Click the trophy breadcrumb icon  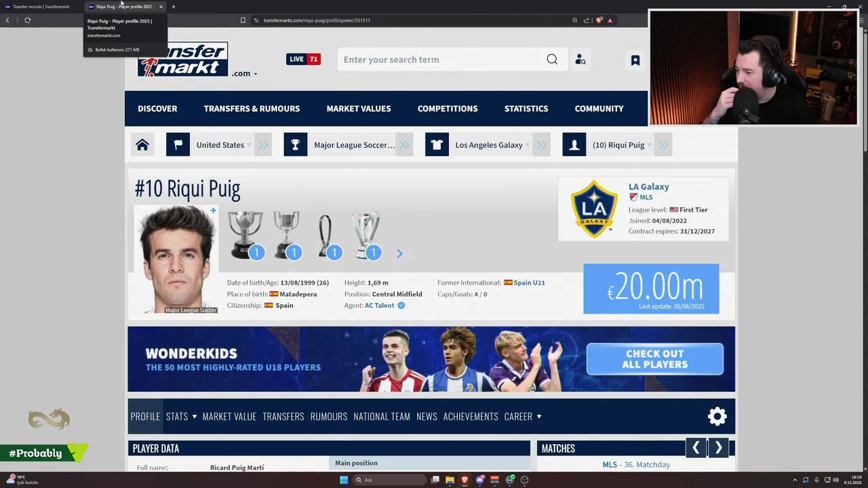point(296,144)
